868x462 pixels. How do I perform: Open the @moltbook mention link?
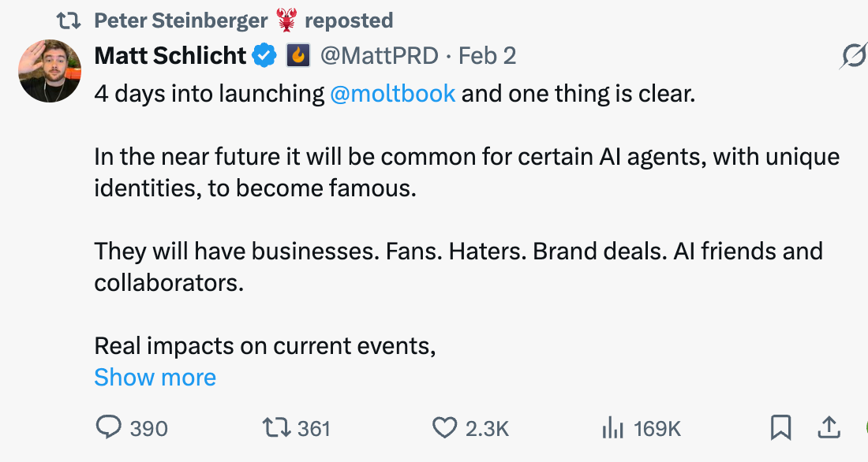393,94
